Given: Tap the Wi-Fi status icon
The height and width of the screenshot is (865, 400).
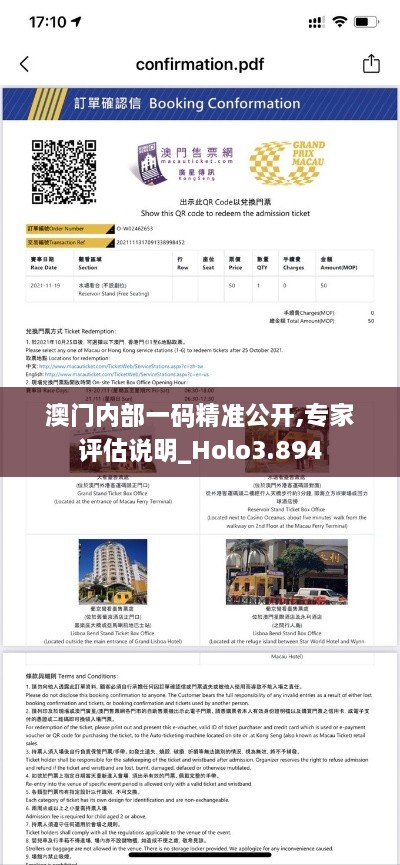Looking at the screenshot, I should pyautogui.click(x=339, y=22).
